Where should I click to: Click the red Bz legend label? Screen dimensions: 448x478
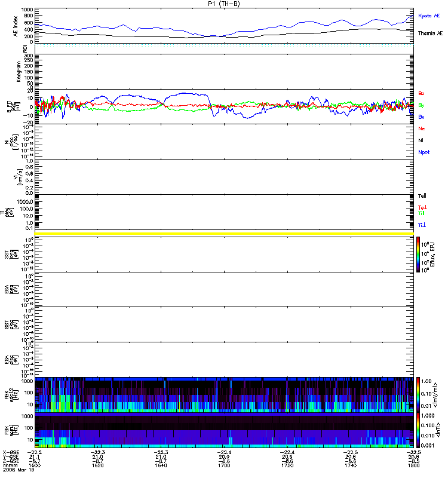click(421, 93)
